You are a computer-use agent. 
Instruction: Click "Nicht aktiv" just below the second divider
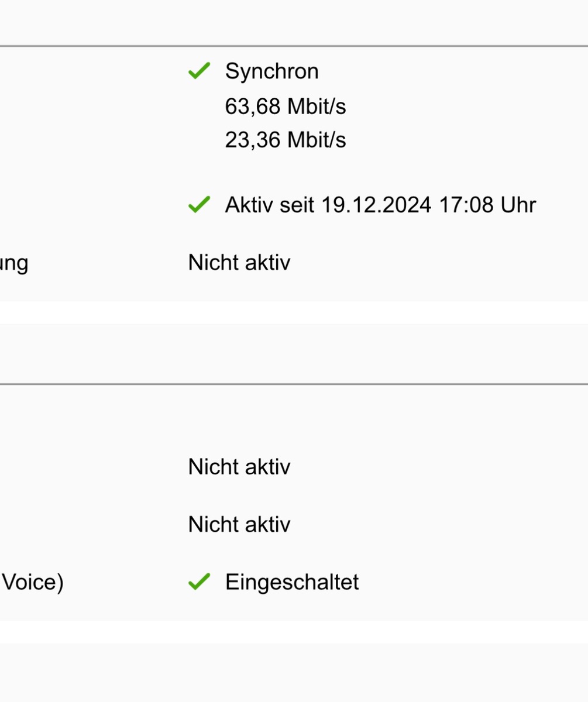(x=239, y=467)
